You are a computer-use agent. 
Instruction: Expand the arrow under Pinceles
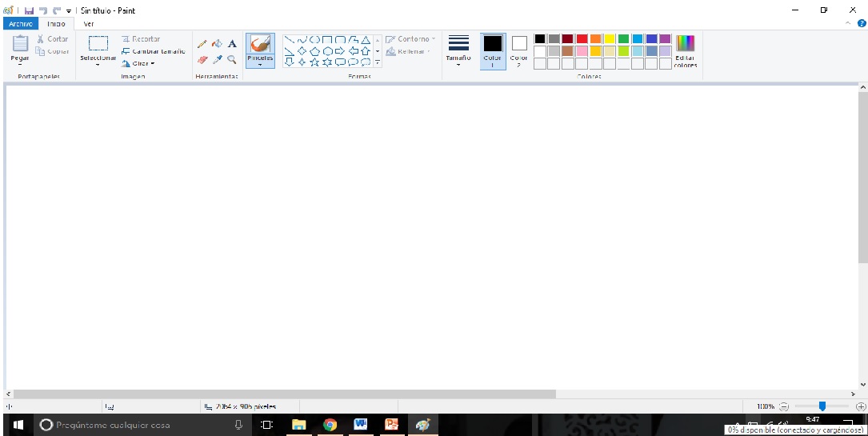click(260, 65)
